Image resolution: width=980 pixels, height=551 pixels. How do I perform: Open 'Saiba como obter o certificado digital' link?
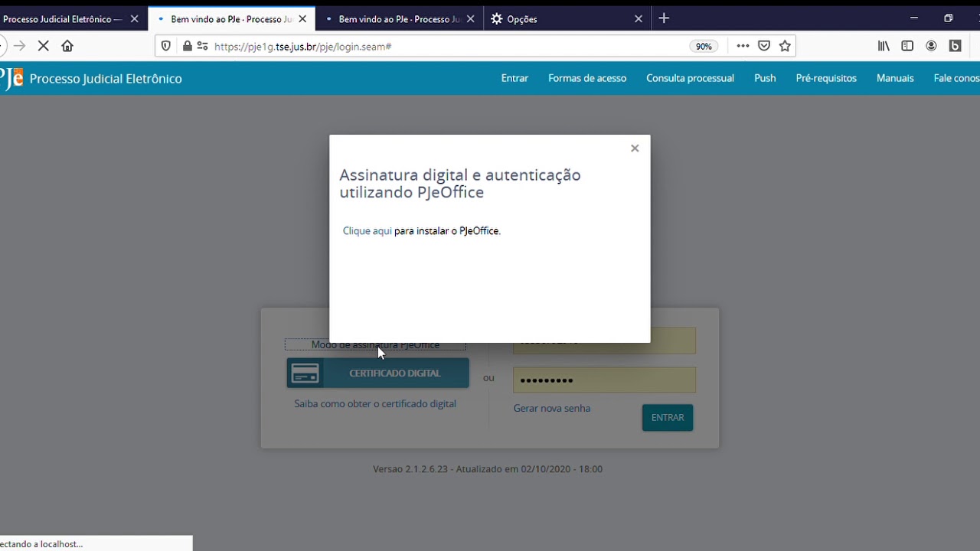coord(375,404)
